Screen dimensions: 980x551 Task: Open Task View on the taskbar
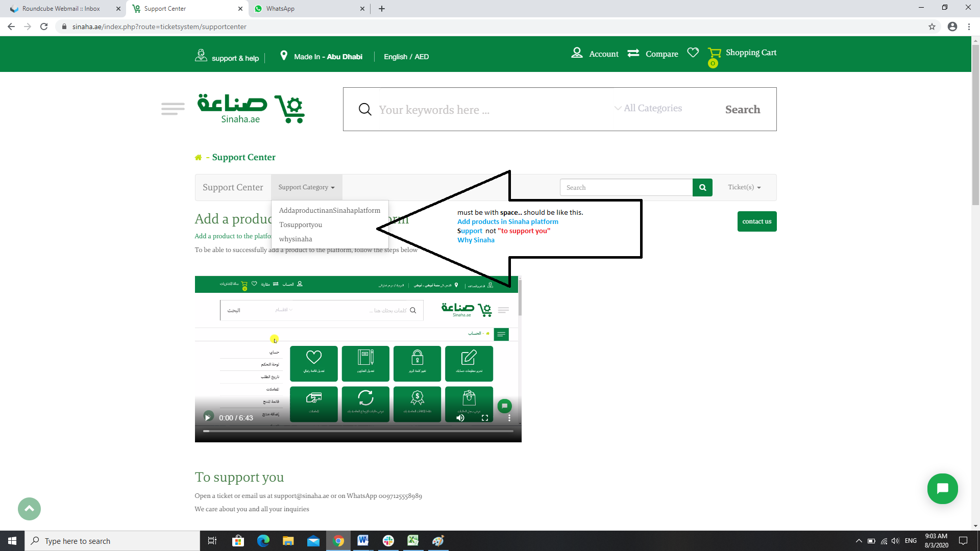tap(212, 541)
